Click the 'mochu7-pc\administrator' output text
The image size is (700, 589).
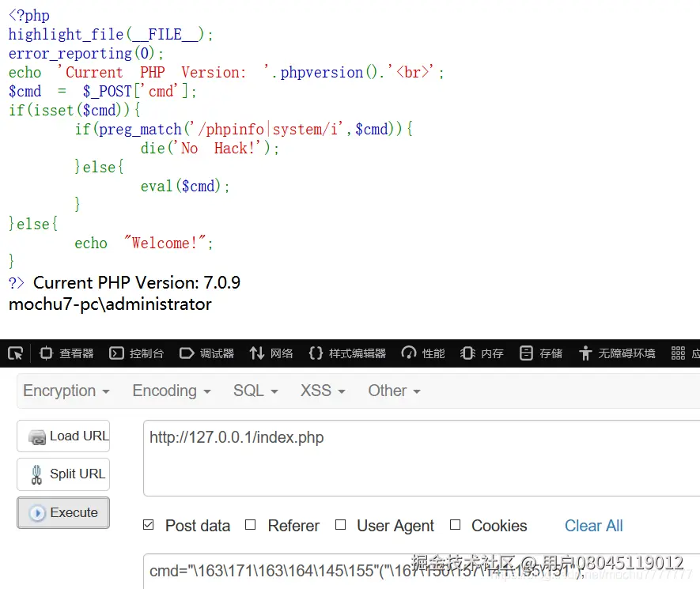110,304
